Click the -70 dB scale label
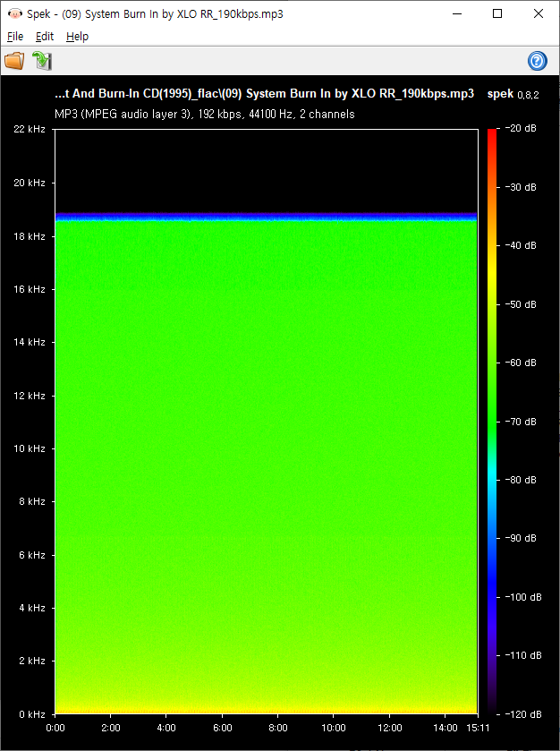The height and width of the screenshot is (751, 560). pyautogui.click(x=521, y=422)
